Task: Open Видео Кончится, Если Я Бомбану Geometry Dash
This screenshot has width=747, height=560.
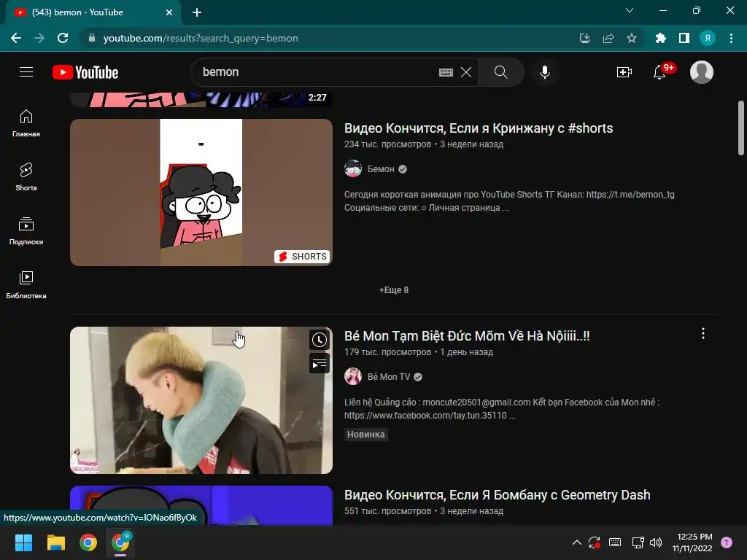Action: 497,495
